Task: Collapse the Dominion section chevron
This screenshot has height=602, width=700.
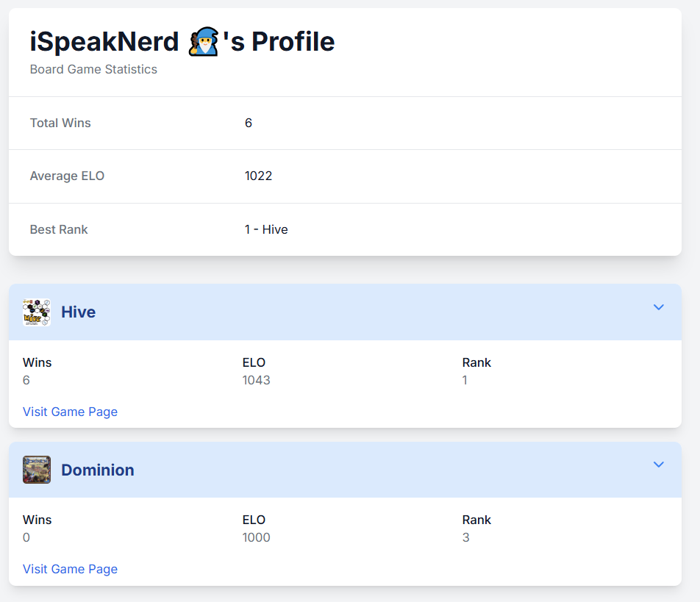Action: point(659,465)
